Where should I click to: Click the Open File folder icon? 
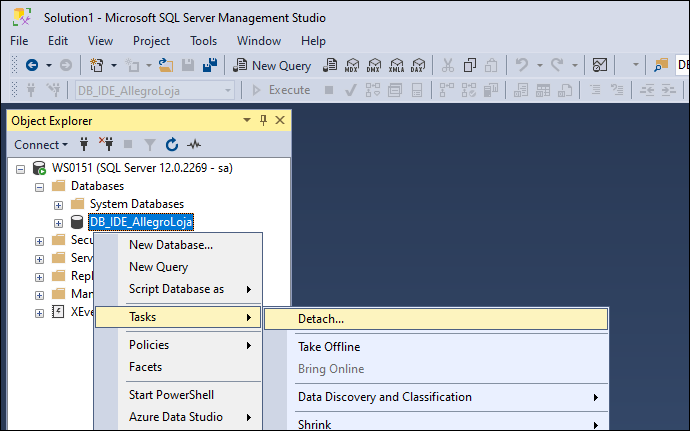tap(166, 65)
